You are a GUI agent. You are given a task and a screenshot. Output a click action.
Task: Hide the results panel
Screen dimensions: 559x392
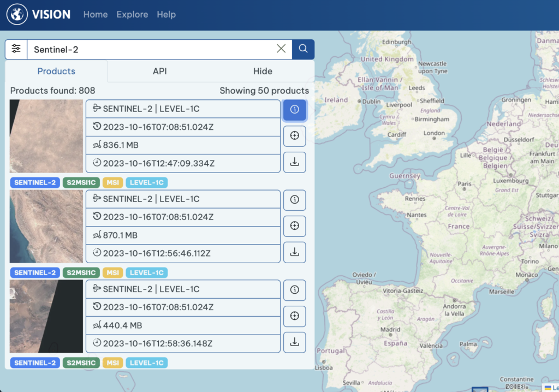click(x=263, y=71)
